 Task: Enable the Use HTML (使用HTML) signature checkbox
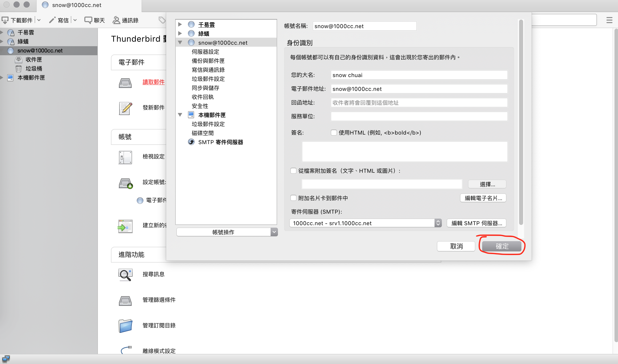pyautogui.click(x=334, y=133)
